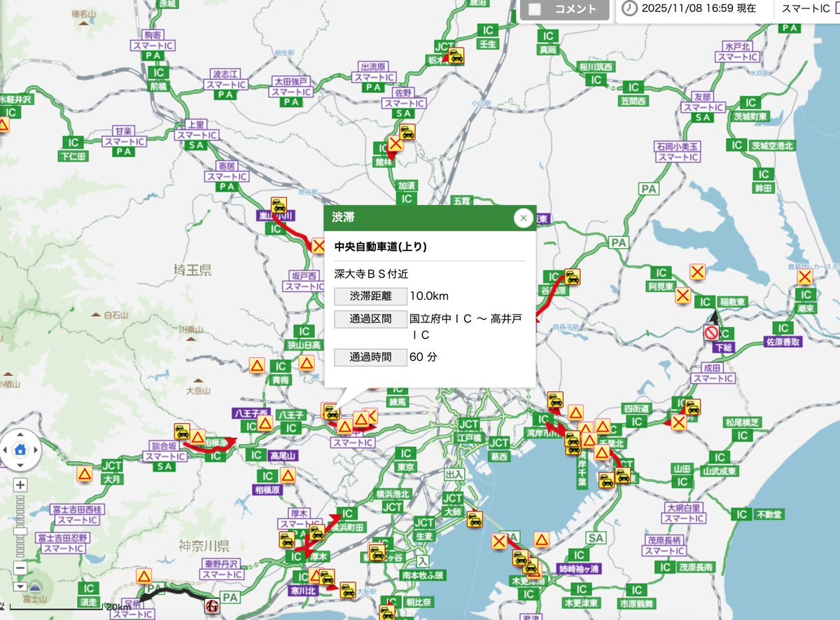Pan the map up with the up arrow
840x620 pixels.
(x=20, y=434)
